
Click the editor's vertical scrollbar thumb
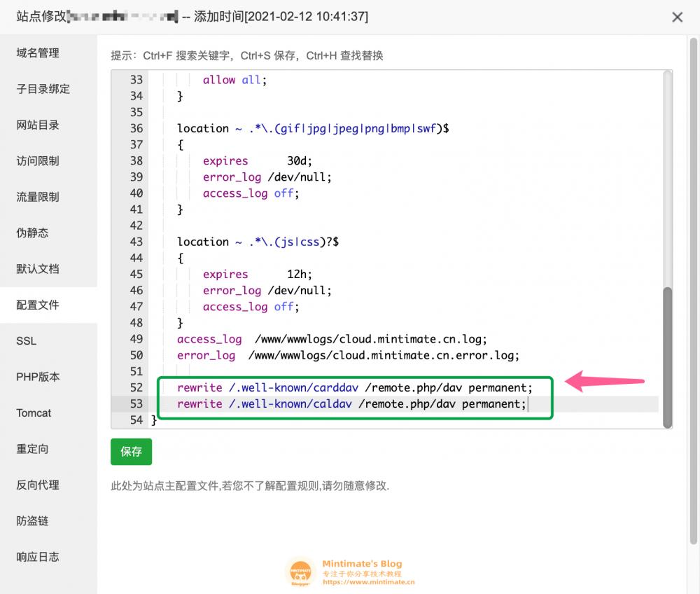point(667,356)
